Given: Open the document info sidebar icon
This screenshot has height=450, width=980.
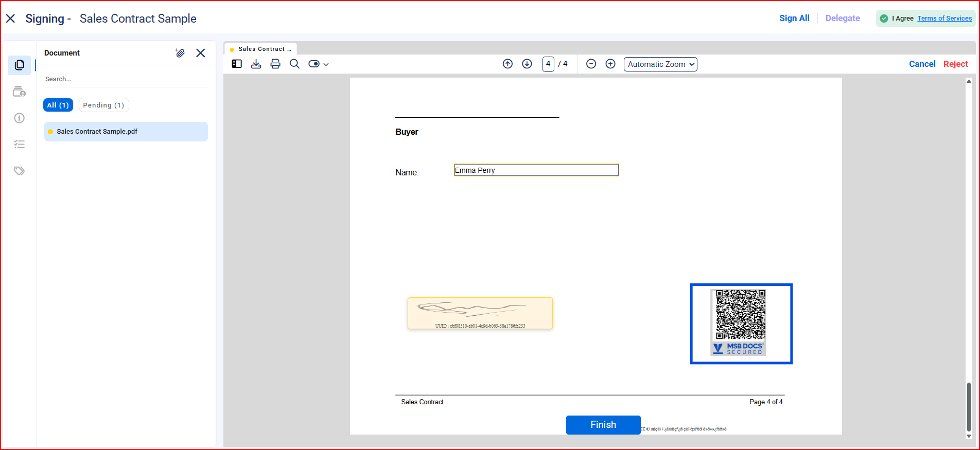Looking at the screenshot, I should pos(19,118).
